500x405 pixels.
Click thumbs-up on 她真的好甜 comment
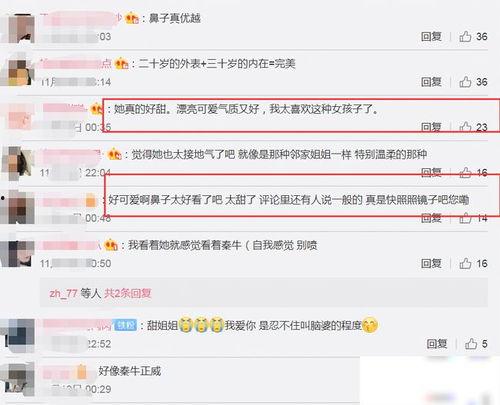(x=465, y=127)
